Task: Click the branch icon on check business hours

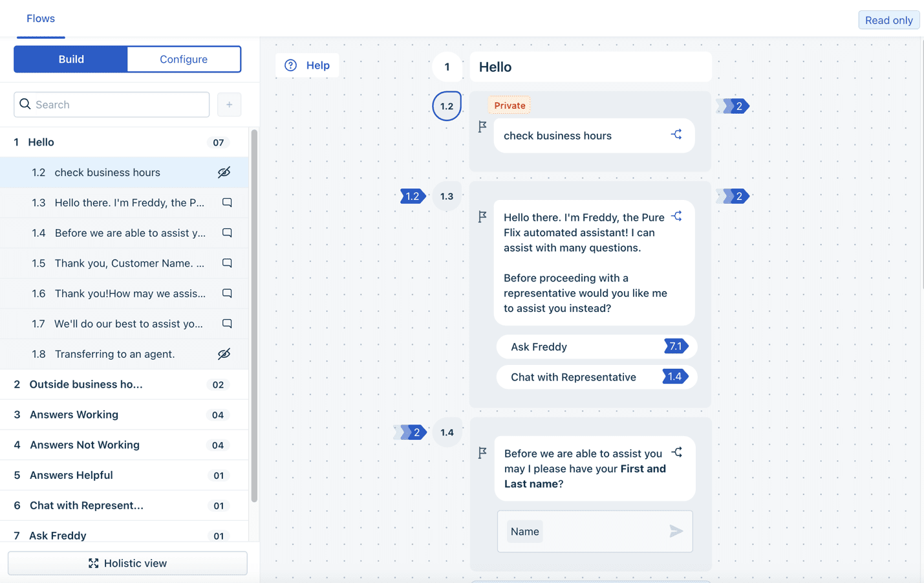Action: (x=676, y=133)
